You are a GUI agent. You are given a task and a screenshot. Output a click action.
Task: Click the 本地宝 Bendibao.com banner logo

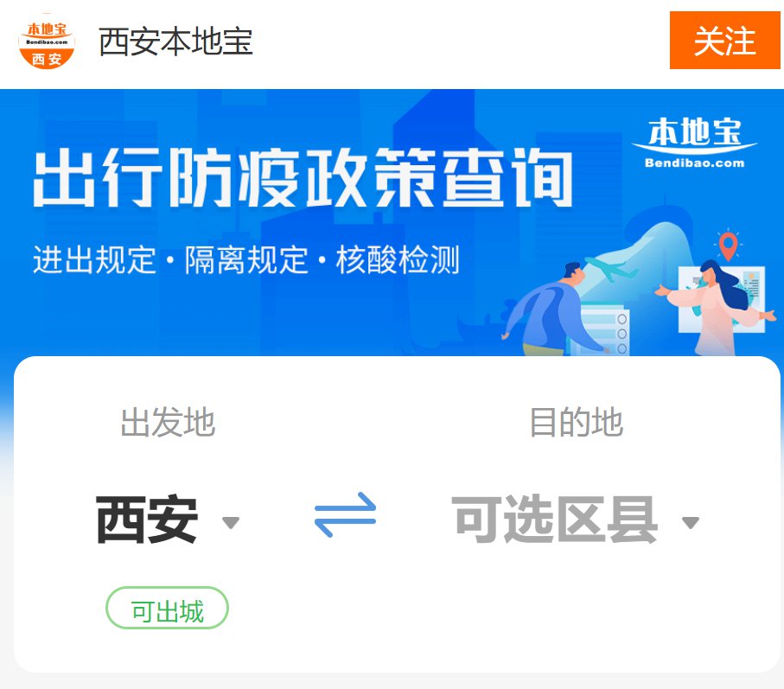[694, 143]
